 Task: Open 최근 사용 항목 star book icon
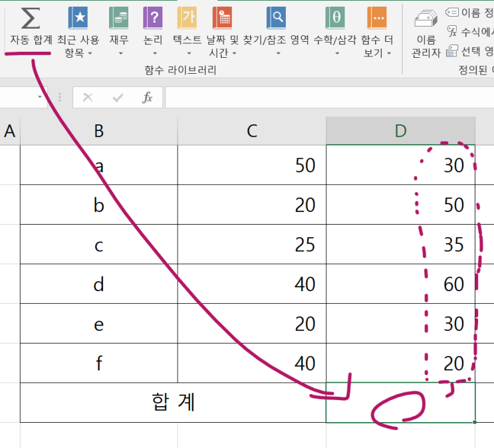pos(78,18)
